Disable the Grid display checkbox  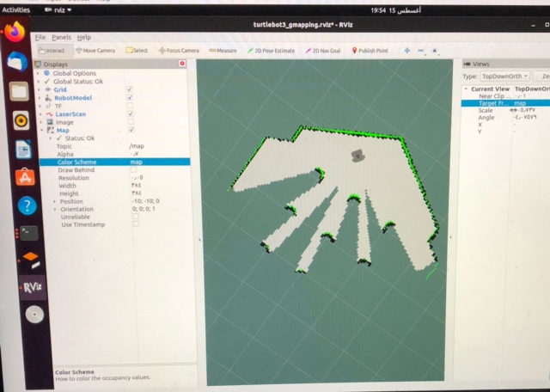[x=130, y=89]
